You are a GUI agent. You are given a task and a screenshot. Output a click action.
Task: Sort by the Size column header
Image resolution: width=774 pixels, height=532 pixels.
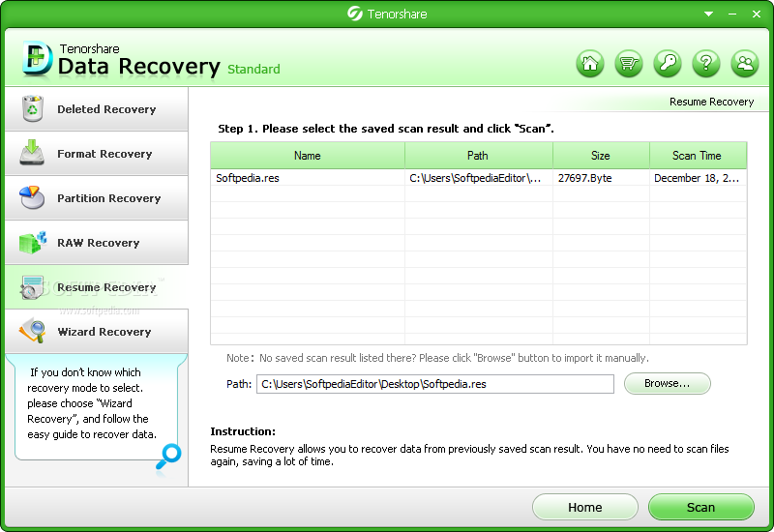(x=601, y=156)
